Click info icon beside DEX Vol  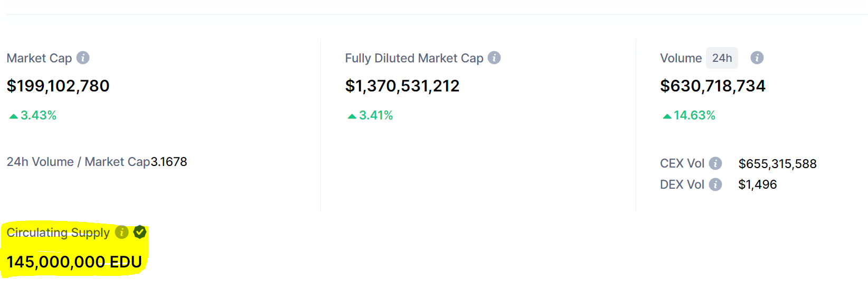715,184
